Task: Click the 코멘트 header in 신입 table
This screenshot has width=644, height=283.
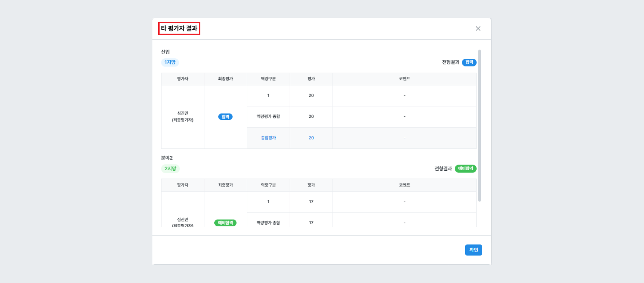Action: [x=405, y=79]
